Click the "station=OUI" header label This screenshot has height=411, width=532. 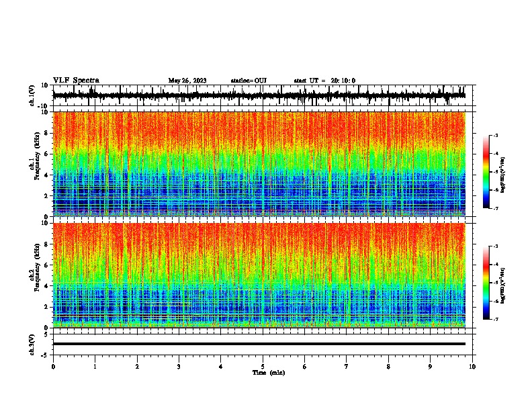point(249,81)
